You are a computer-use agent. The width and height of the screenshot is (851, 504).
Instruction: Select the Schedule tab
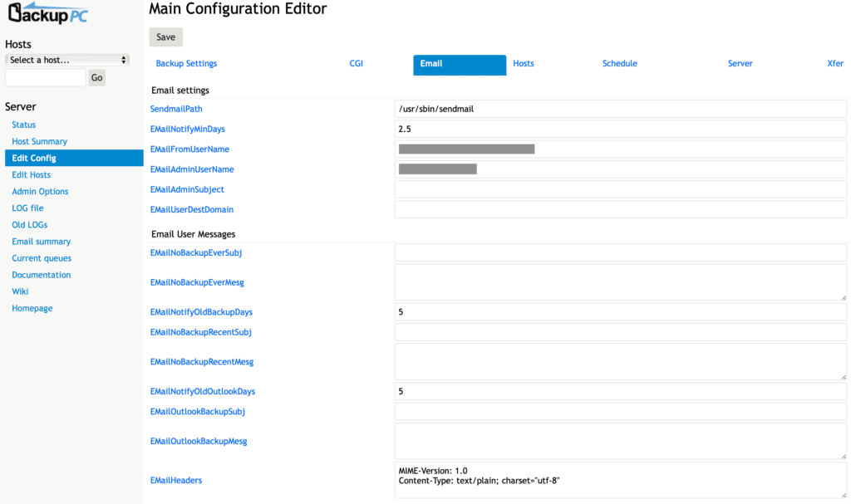(x=619, y=64)
